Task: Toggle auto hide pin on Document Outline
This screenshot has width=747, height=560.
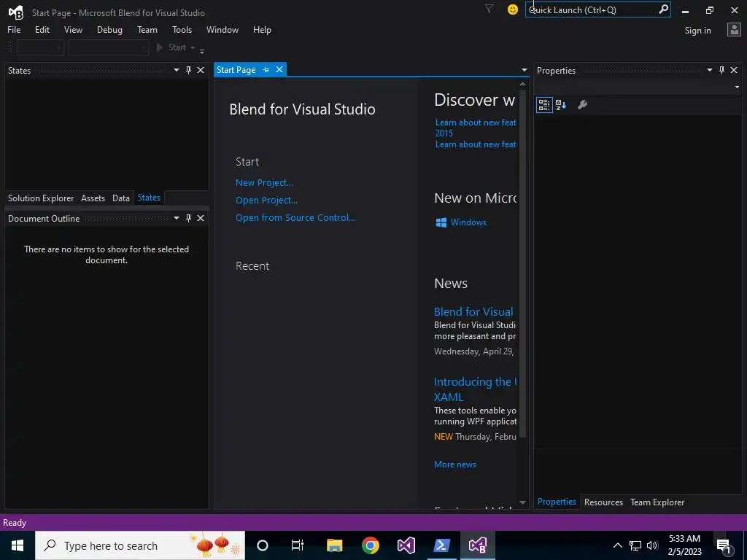Action: pyautogui.click(x=188, y=218)
